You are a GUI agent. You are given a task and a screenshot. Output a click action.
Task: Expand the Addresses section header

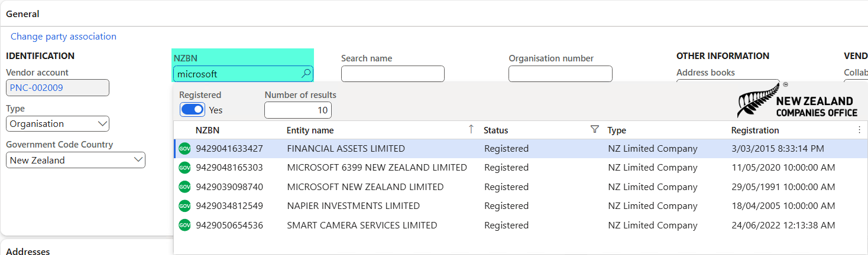click(28, 251)
